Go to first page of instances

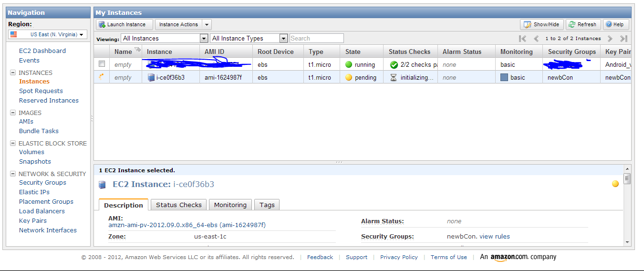pyautogui.click(x=523, y=38)
